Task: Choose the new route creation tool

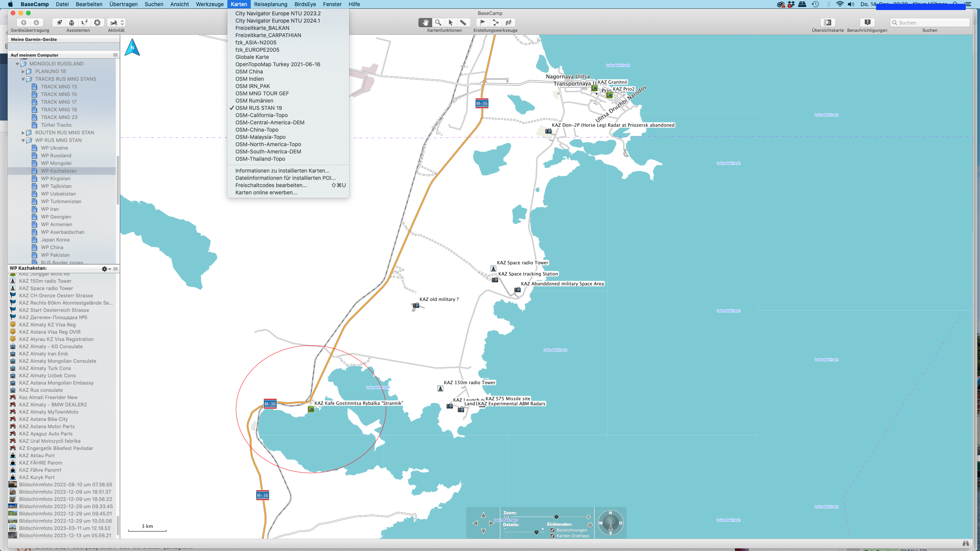Action: tap(495, 23)
